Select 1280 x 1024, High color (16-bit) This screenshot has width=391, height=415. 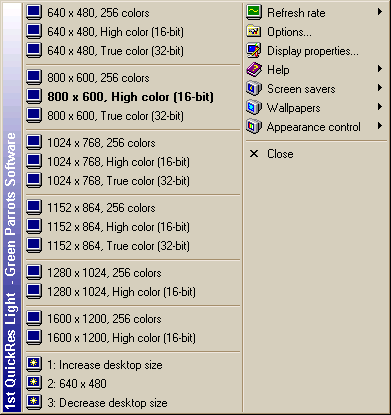coord(133,292)
